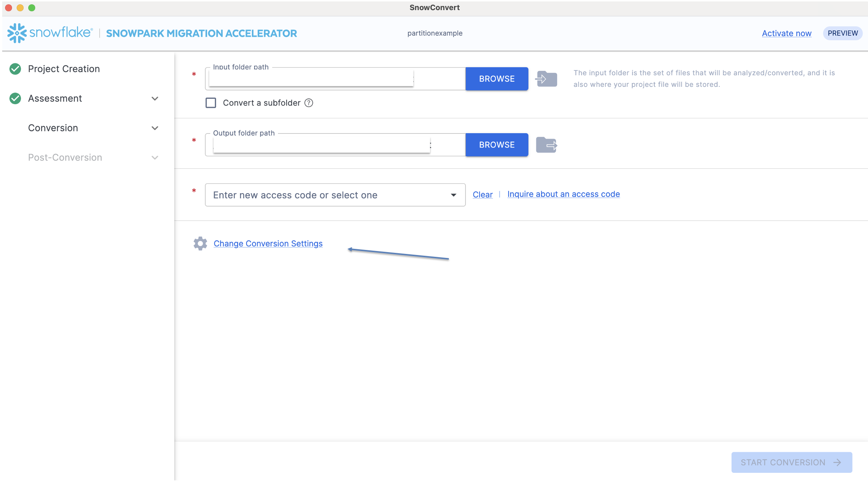Expand the Conversion section chevron
The height and width of the screenshot is (484, 868).
tap(155, 128)
